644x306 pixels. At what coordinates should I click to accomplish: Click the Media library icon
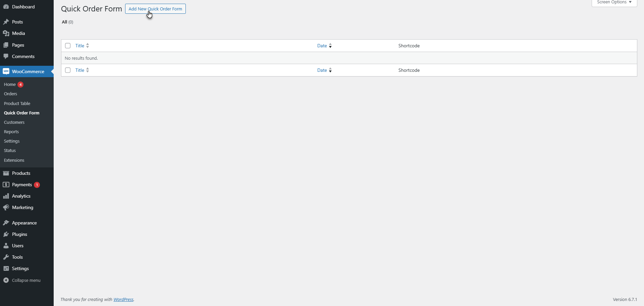[x=6, y=33]
